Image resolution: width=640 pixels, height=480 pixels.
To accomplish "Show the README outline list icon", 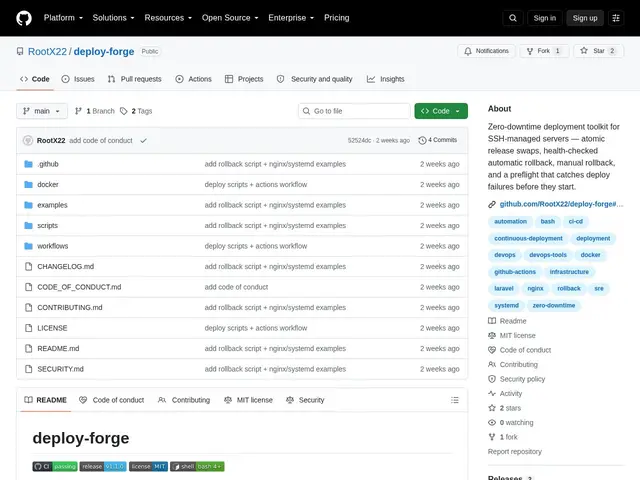I will coord(455,400).
